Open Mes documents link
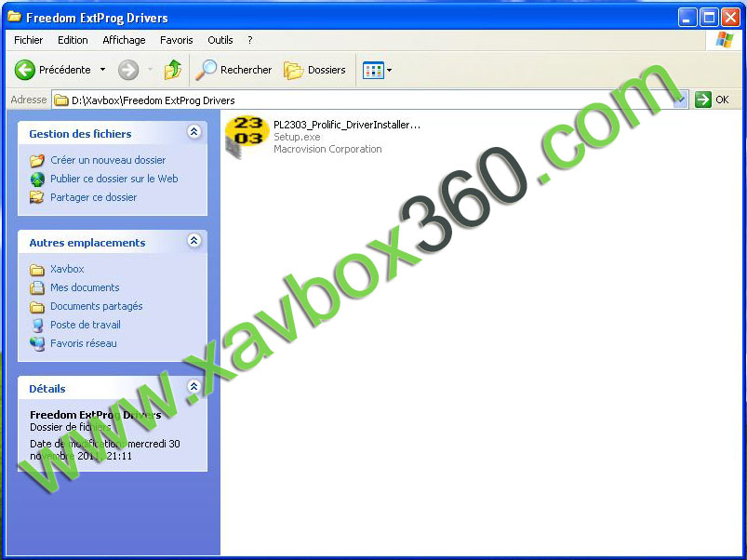 click(85, 287)
